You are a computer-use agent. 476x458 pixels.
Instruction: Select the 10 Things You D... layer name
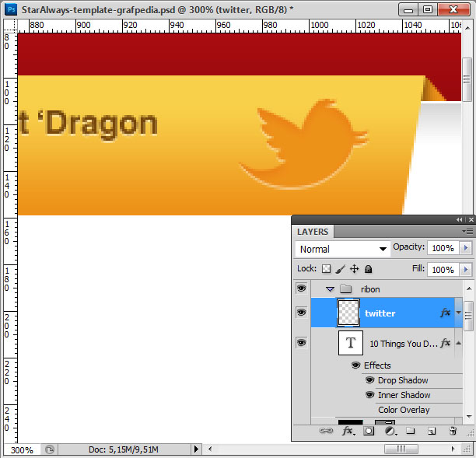point(404,344)
